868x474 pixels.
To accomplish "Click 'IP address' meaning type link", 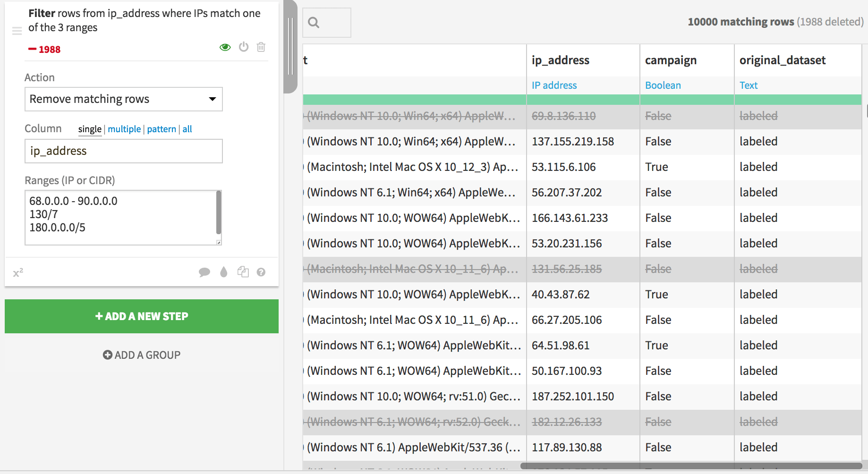I will tap(554, 85).
